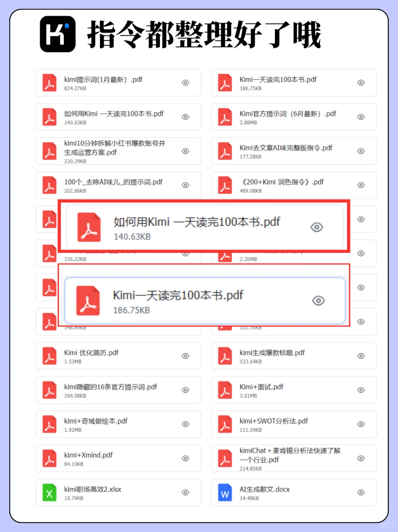Toggle eye icon for Kimi去文章AI味完整版指令.pdf
398x532 pixels.
[x=361, y=151]
